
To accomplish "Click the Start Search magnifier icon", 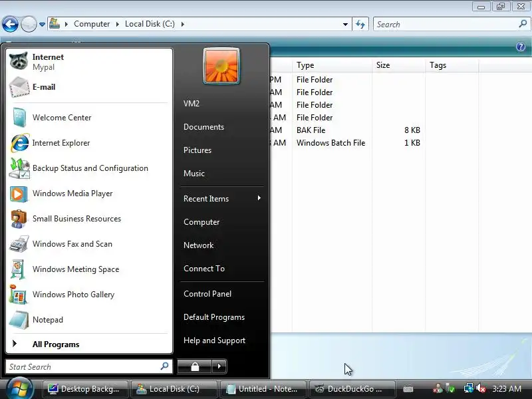I will (164, 366).
